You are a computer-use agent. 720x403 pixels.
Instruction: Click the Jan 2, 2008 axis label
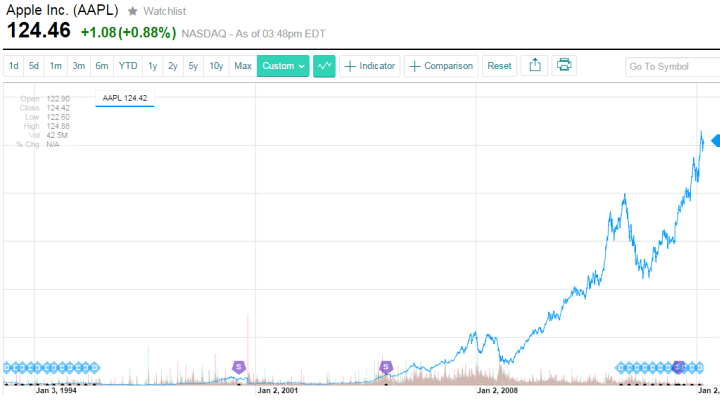click(497, 391)
